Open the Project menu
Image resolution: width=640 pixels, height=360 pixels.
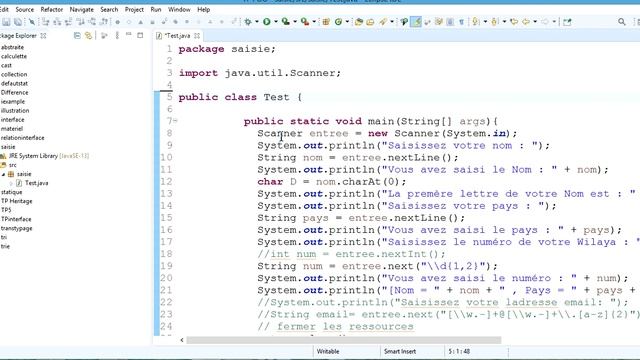click(x=134, y=9)
